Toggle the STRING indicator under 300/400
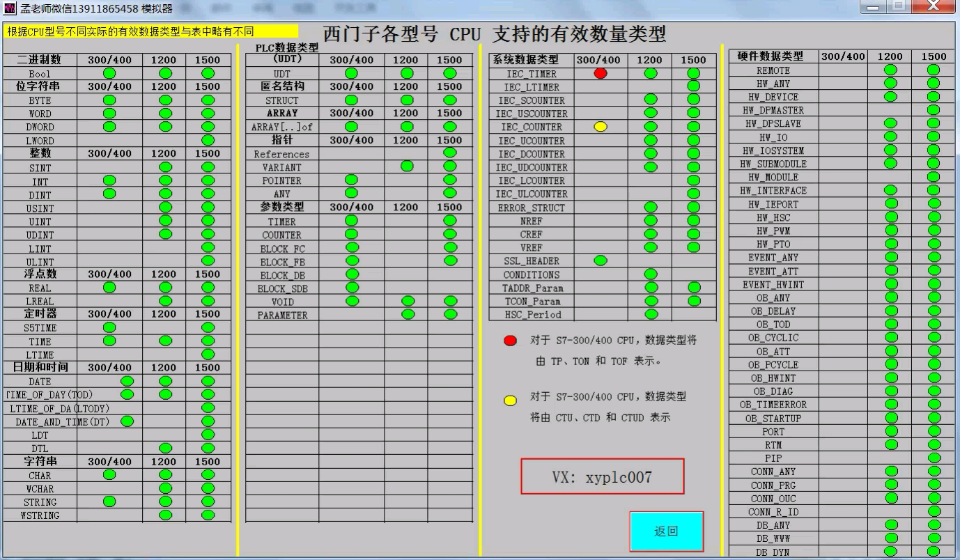The image size is (960, 560). (109, 502)
